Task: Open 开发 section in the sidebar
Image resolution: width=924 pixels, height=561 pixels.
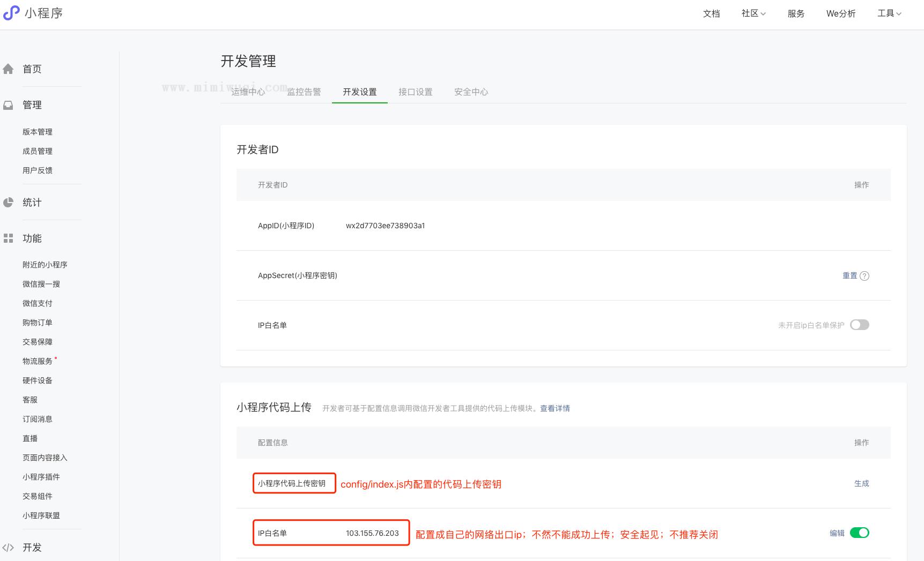Action: (x=32, y=548)
